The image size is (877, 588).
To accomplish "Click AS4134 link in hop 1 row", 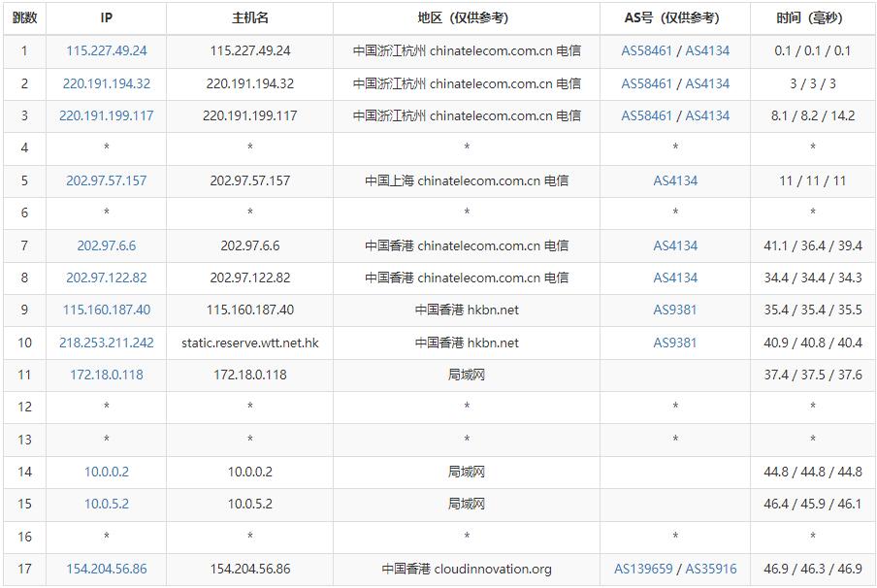I will point(707,50).
